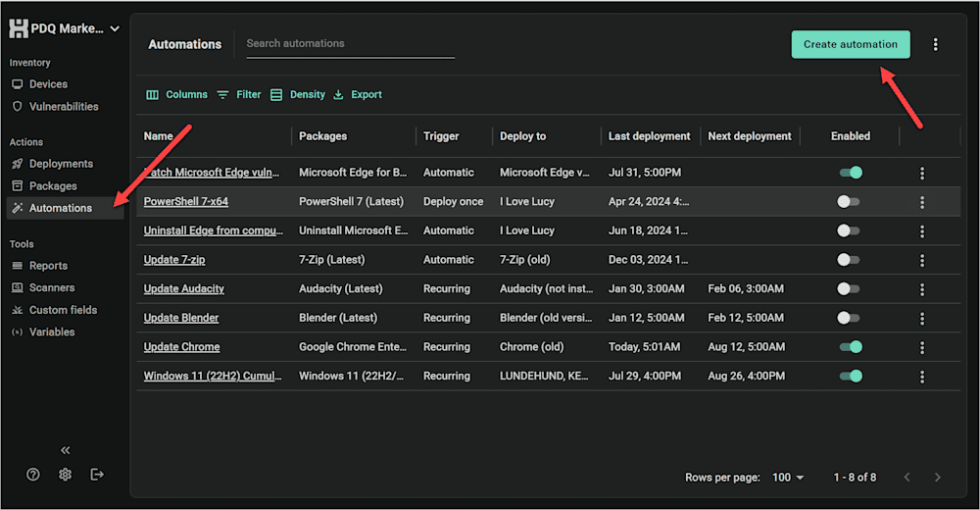
Task: Click 'Today, 5:01AM' last deployment cell
Action: (x=645, y=346)
